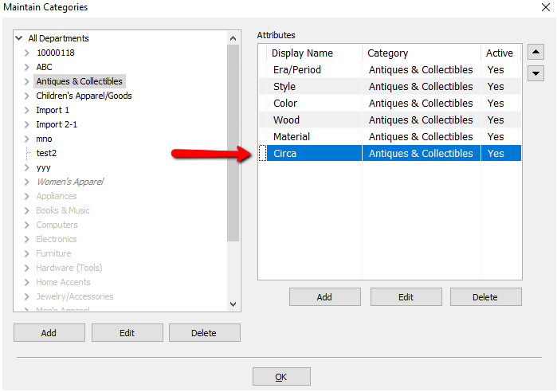Viewport: 557px width, 392px height.
Task: Select the Circa attribute row
Action: point(390,153)
